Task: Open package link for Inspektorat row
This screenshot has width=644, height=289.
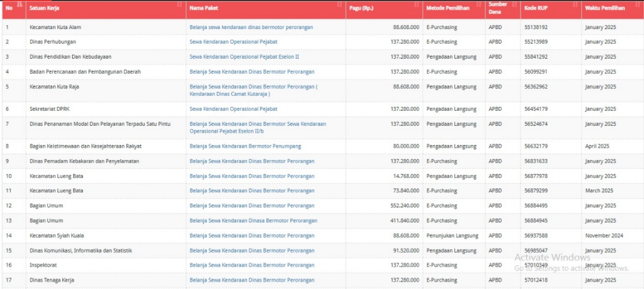Action: [x=252, y=265]
